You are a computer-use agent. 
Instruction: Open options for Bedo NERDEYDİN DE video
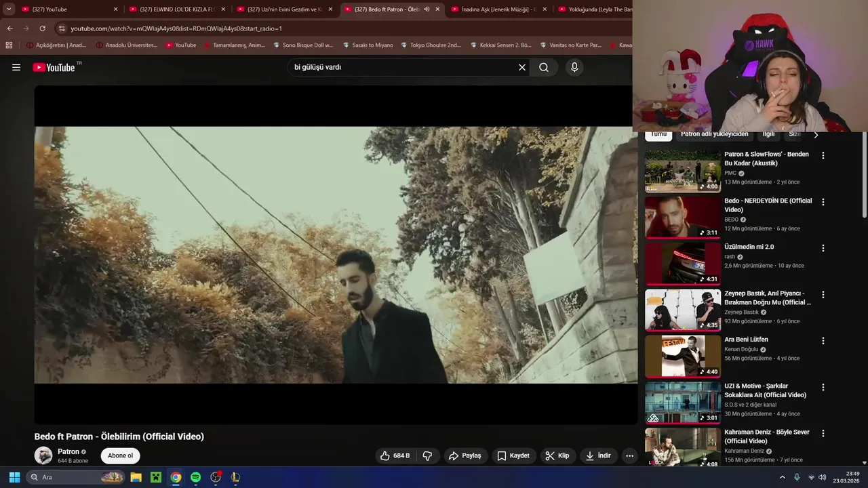click(x=823, y=202)
